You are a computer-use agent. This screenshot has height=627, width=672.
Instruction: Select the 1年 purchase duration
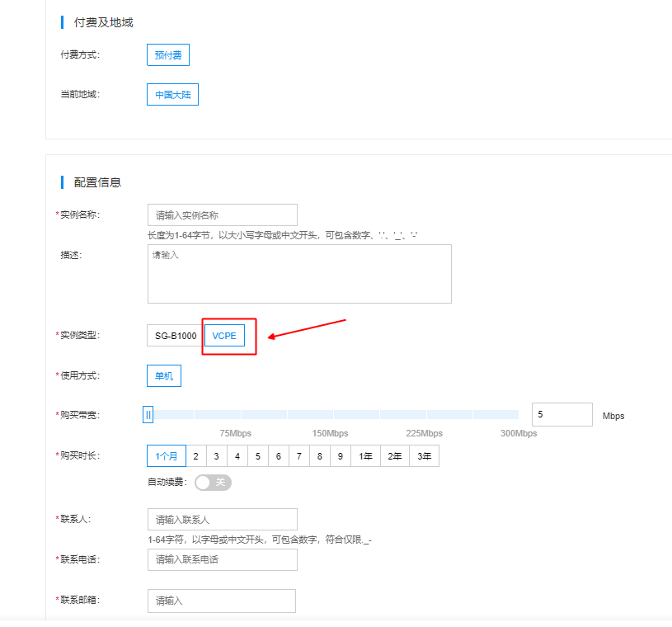(x=365, y=456)
